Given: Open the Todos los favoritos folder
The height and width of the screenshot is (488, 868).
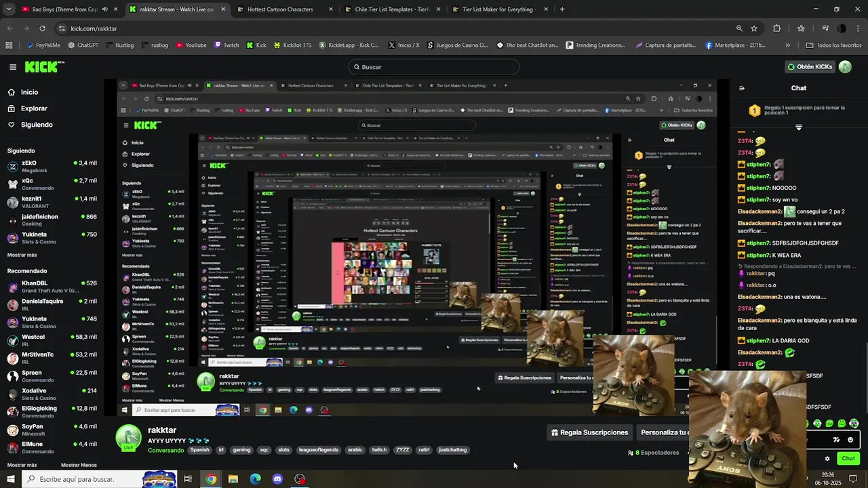Looking at the screenshot, I should (x=833, y=45).
